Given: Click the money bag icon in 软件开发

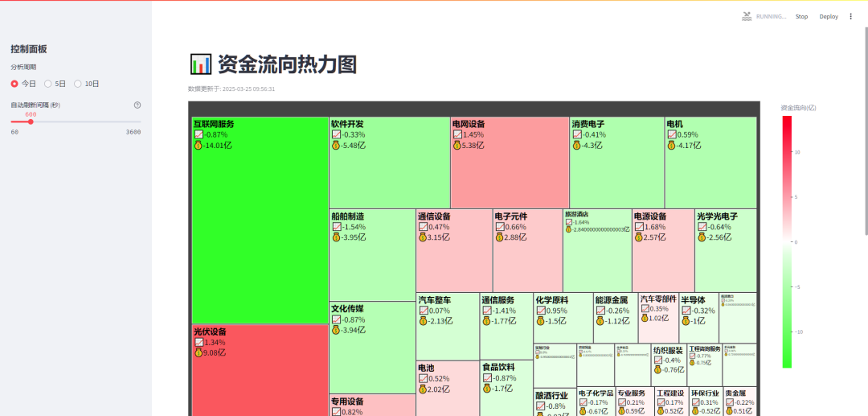Looking at the screenshot, I should (335, 145).
